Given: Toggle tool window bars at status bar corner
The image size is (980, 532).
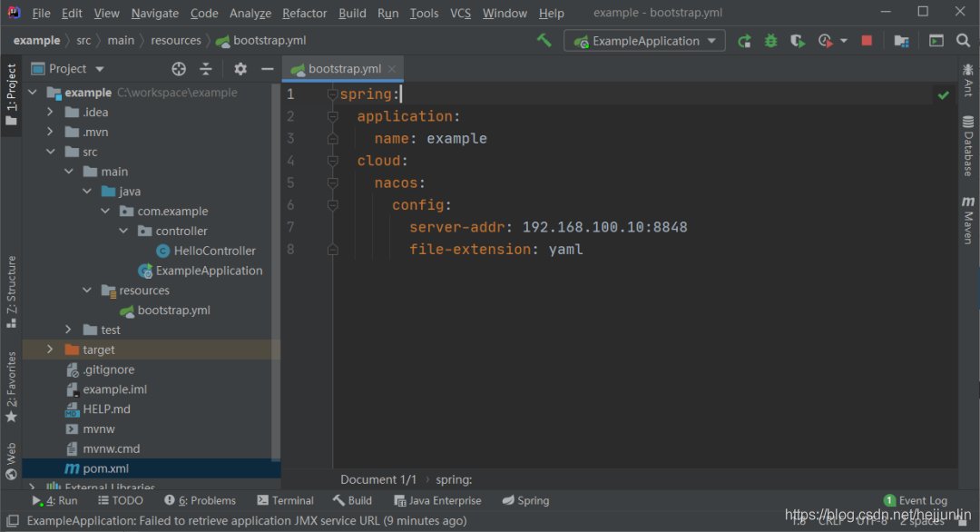Looking at the screenshot, I should pyautogui.click(x=12, y=521).
